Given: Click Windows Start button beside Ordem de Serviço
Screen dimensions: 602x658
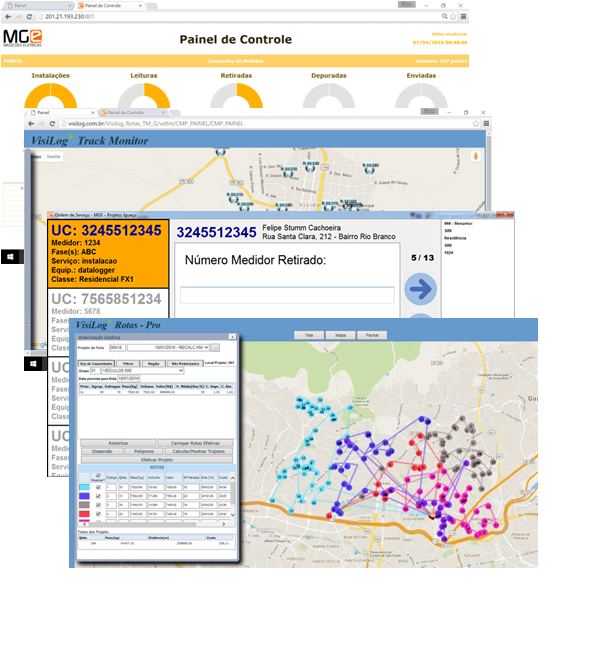Looking at the screenshot, I should (x=34, y=364).
